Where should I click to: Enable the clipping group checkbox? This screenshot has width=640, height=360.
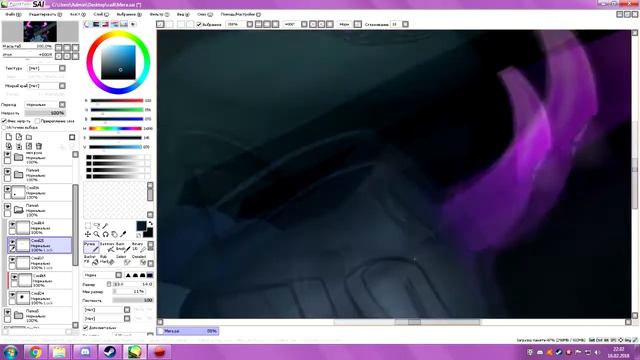tap(38, 121)
